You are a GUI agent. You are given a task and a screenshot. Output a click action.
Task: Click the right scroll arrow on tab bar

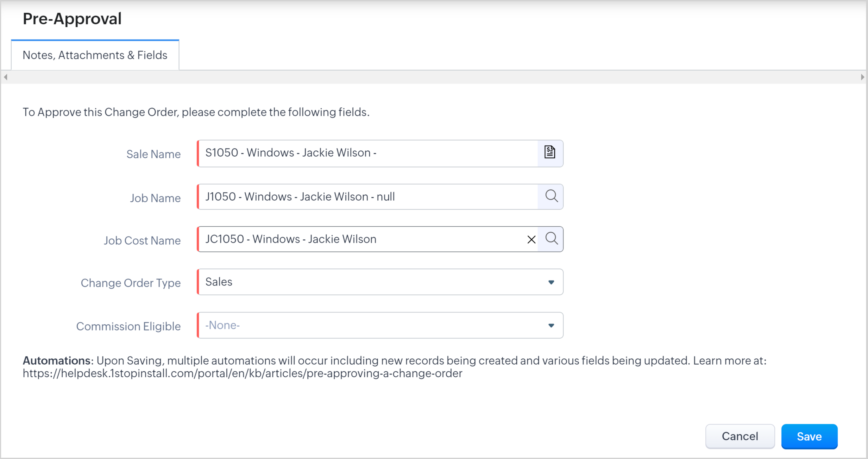862,77
